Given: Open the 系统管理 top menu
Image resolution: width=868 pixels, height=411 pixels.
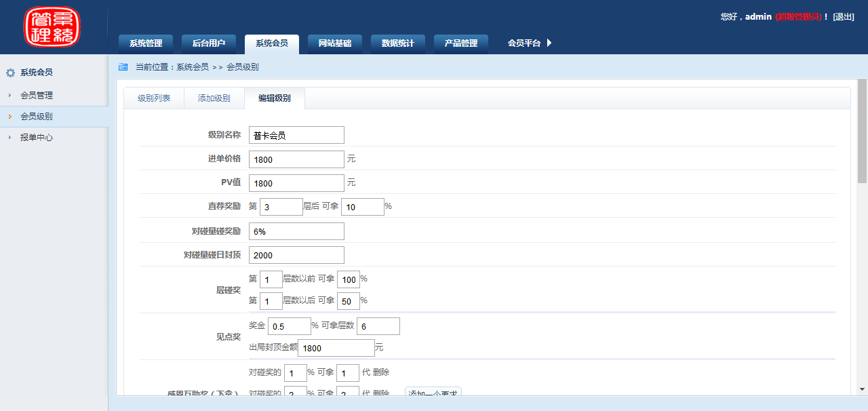Looking at the screenshot, I should pos(145,43).
